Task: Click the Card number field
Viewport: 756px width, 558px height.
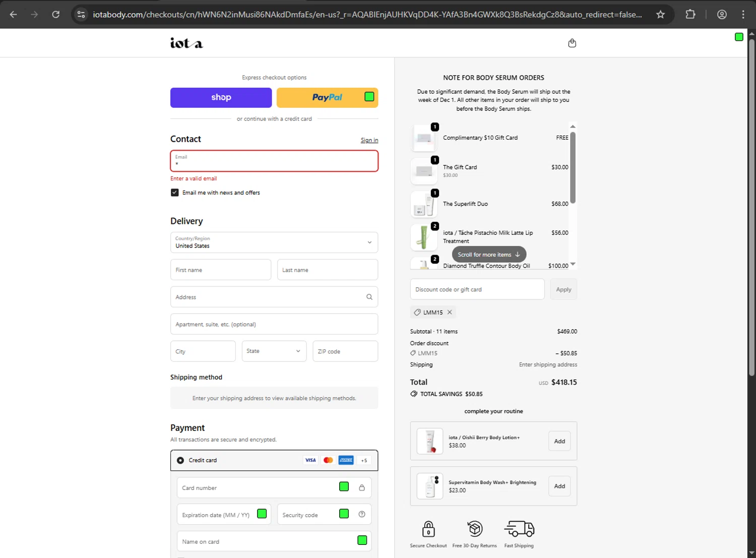Action: click(274, 487)
